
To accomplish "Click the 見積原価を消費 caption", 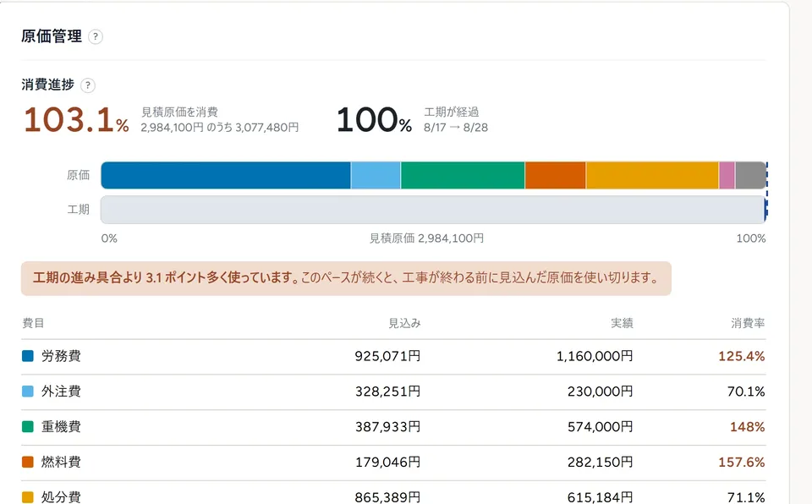I will [179, 112].
